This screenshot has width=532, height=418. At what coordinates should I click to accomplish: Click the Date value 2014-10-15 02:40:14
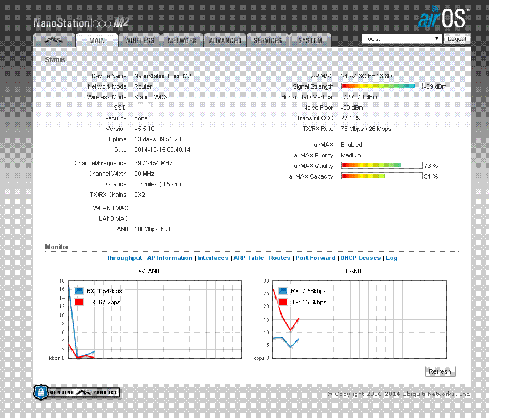click(x=162, y=150)
